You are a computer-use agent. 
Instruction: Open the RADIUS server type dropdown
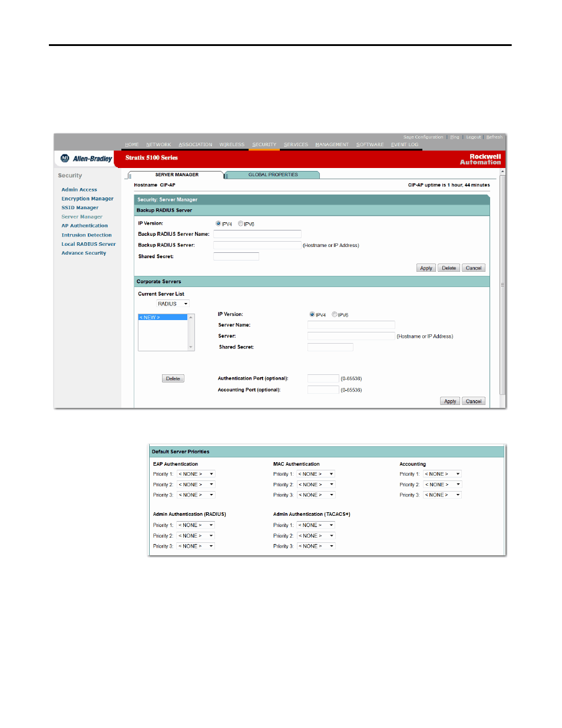coord(173,304)
